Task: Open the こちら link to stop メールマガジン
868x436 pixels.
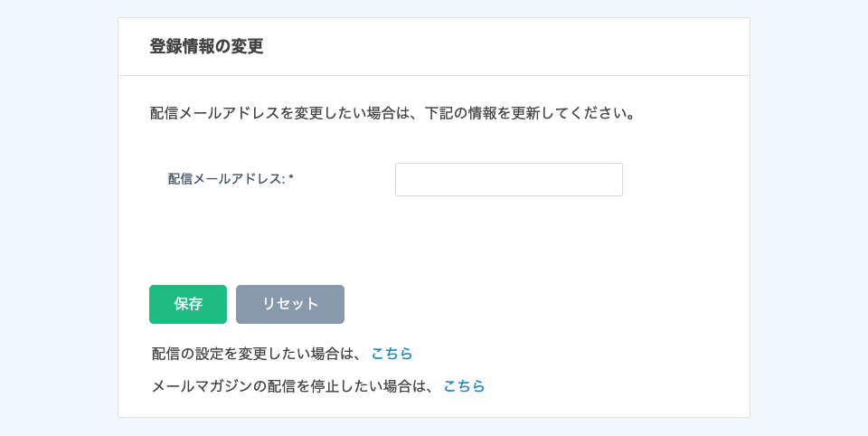Action: pos(464,385)
